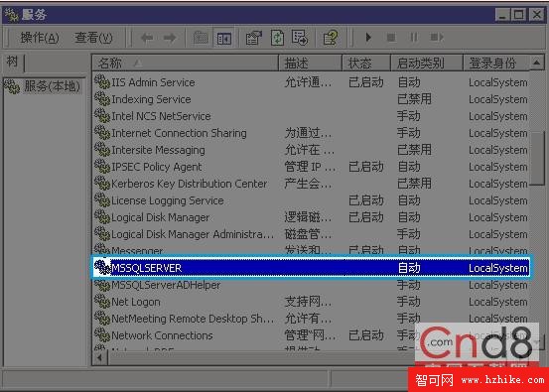The height and width of the screenshot is (392, 549).
Task: Click the gear icon beside Indexing Service
Action: 102,99
